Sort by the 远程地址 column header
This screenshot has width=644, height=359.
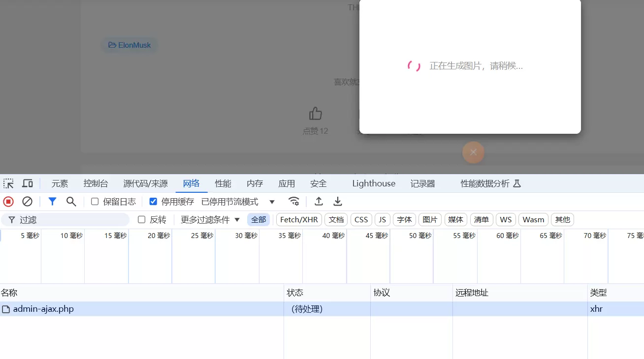520,293
